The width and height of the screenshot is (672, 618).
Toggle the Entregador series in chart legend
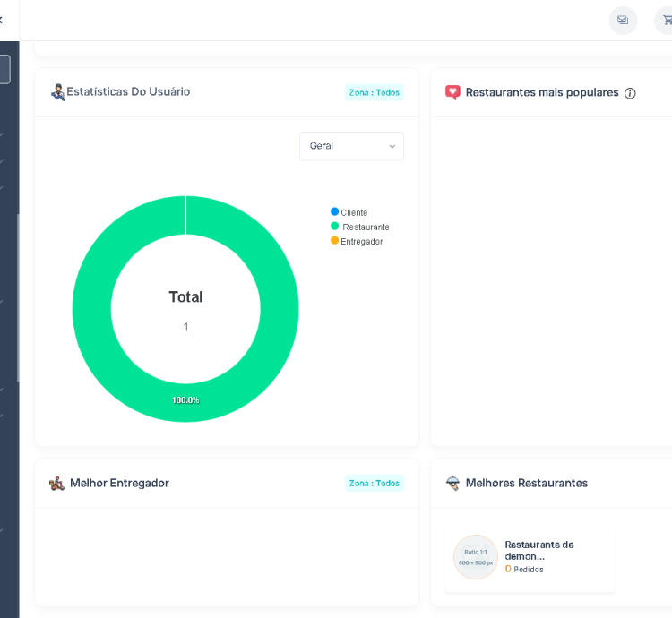click(x=357, y=242)
